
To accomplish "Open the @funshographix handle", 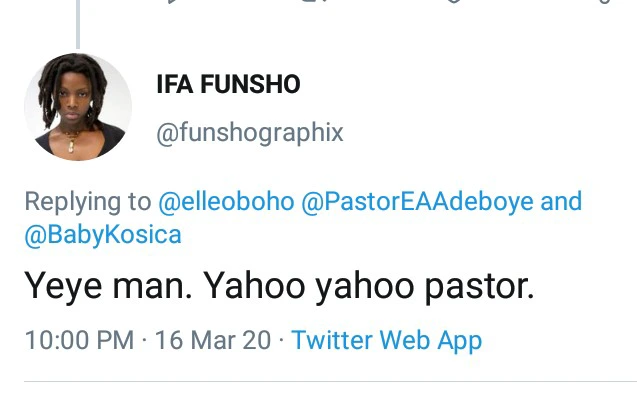I will pyautogui.click(x=250, y=133).
